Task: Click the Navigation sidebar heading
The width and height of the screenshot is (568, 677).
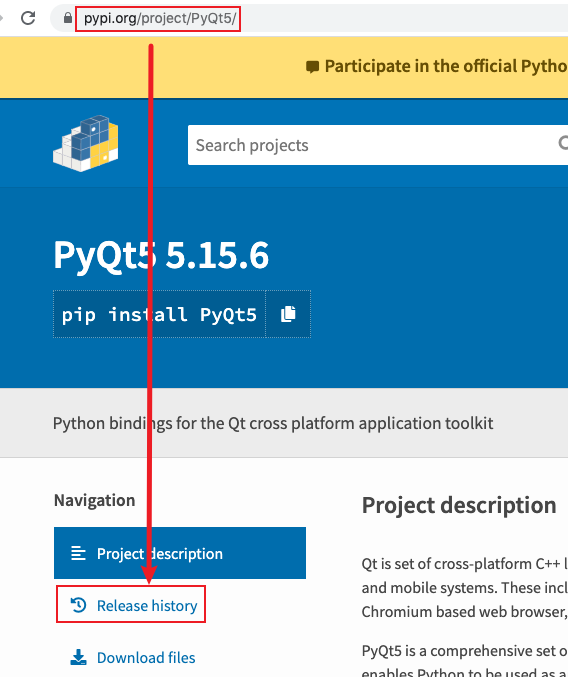Action: click(95, 500)
